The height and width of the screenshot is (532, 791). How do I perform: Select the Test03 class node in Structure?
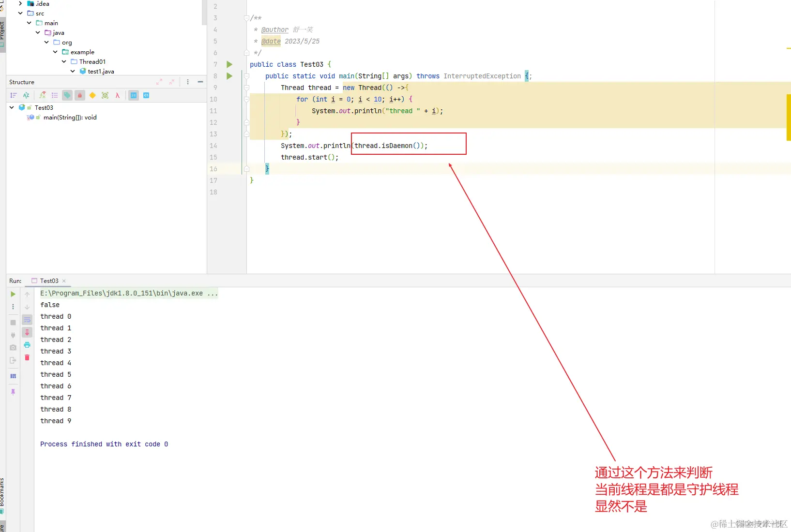pyautogui.click(x=44, y=107)
